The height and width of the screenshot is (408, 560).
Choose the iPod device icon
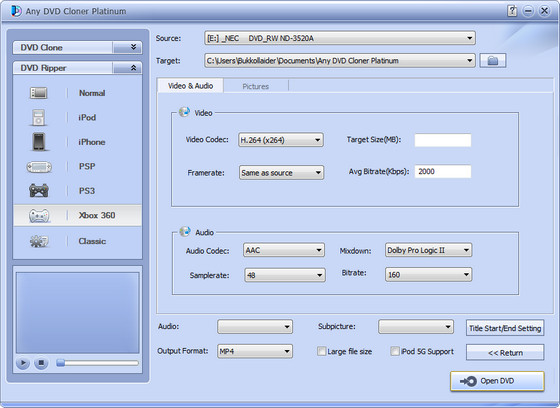pyautogui.click(x=38, y=118)
